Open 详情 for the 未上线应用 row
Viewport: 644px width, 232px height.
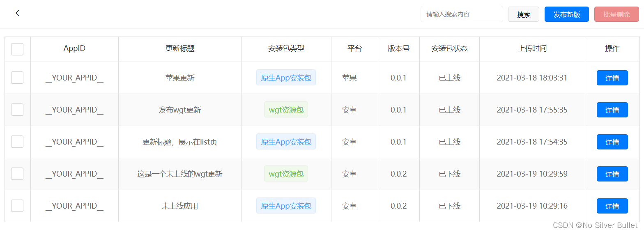612,206
